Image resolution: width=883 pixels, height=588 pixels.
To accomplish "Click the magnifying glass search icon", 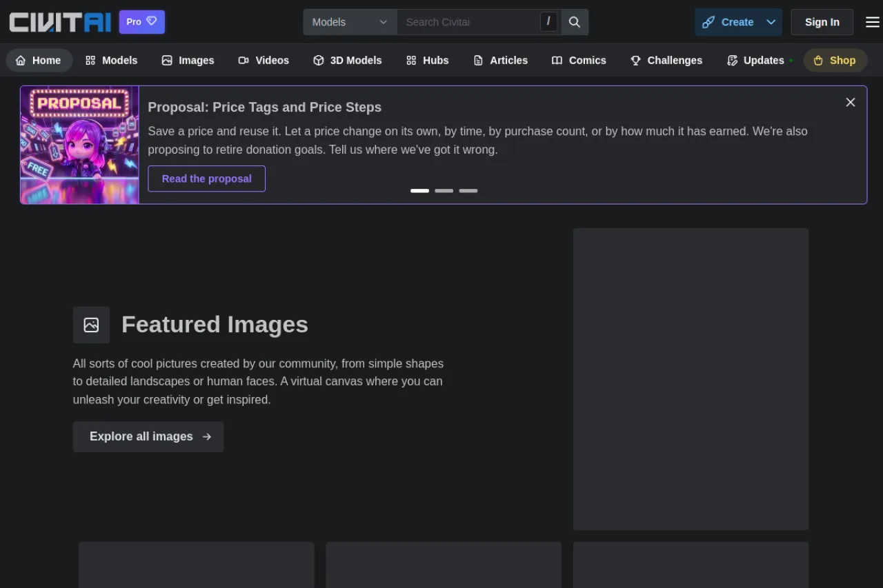I will pos(575,22).
